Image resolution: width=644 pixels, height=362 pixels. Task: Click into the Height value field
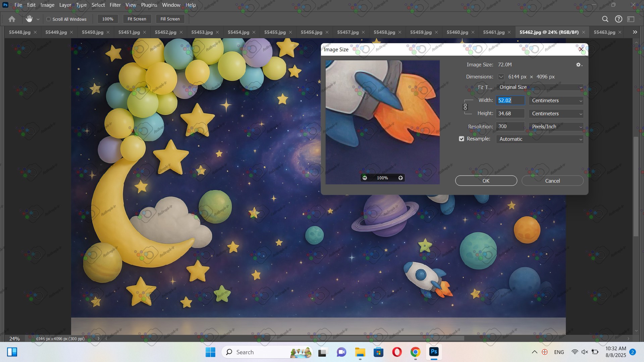510,114
